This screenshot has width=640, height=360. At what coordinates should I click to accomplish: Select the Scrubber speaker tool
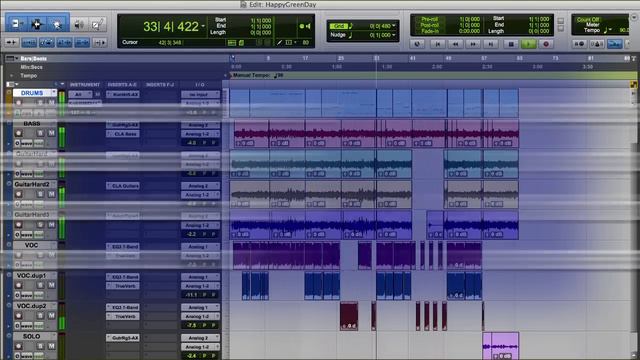[79, 24]
